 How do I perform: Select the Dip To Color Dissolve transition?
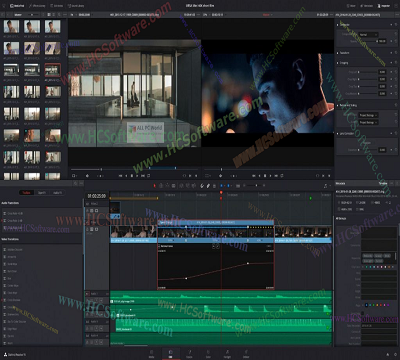[x=17, y=322]
